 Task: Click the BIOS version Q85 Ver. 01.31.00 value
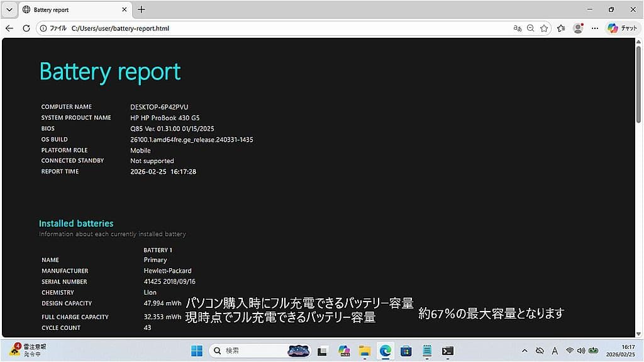click(172, 129)
